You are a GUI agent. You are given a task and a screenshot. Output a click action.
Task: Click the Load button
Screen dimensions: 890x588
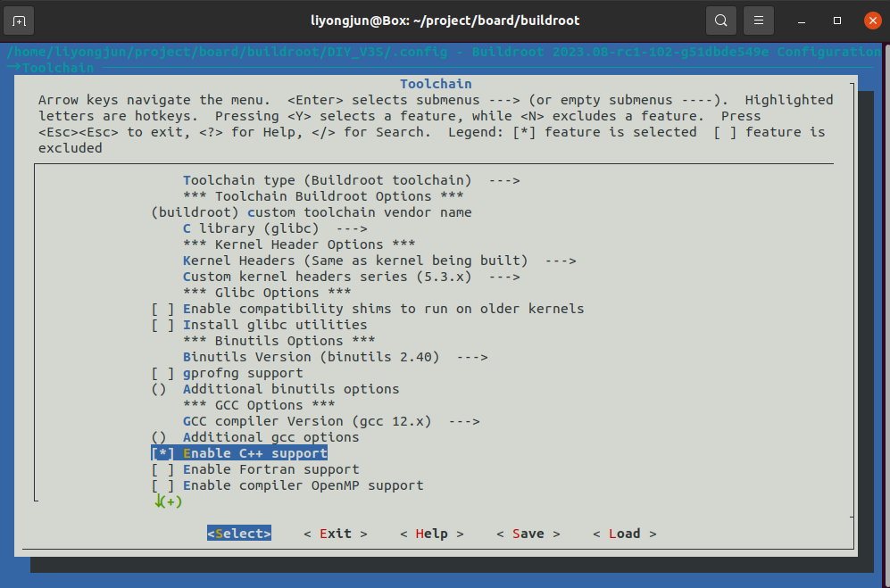(624, 533)
